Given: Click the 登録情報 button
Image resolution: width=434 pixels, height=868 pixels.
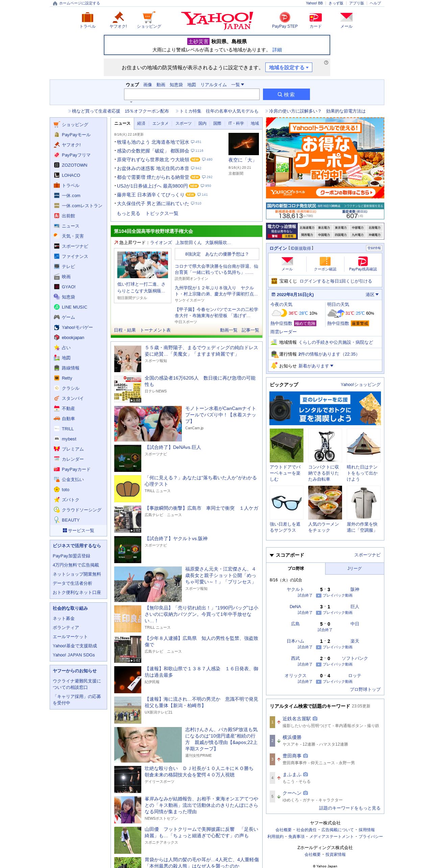Looking at the screenshot, I should coord(374,248).
